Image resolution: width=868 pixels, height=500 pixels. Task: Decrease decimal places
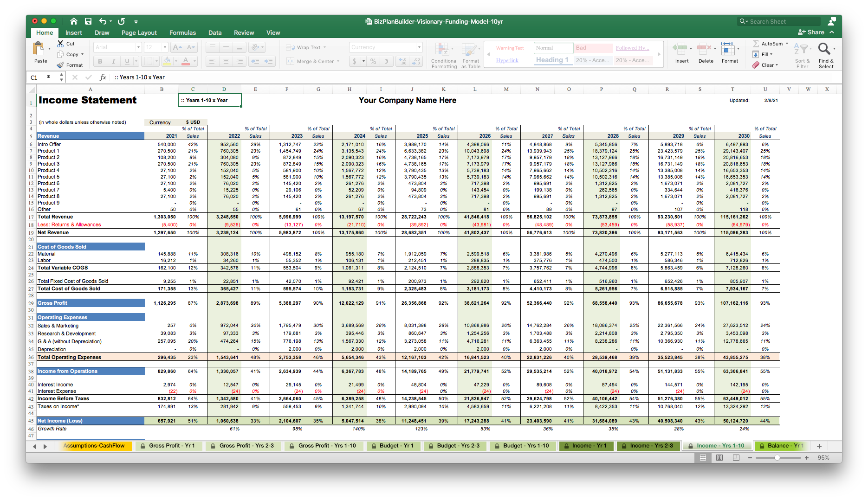(416, 61)
